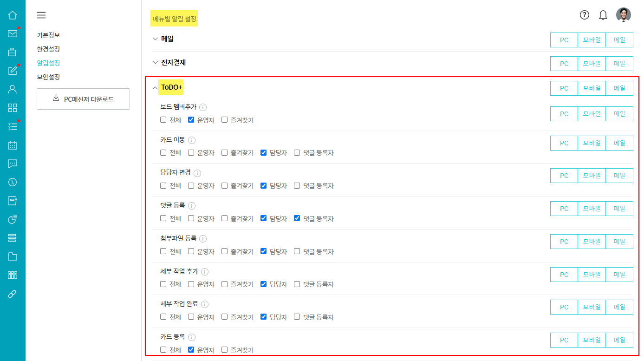
Task: Uncheck 댓글 등록자 under 댓글 등록
Action: [297, 218]
